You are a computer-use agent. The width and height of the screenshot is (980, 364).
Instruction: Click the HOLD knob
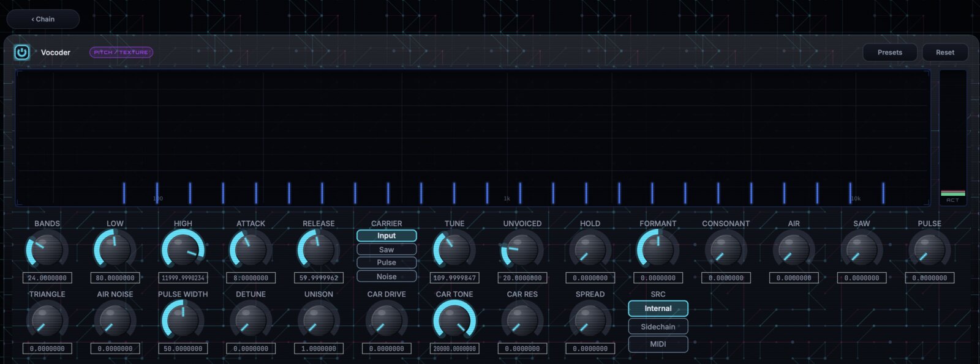click(590, 250)
